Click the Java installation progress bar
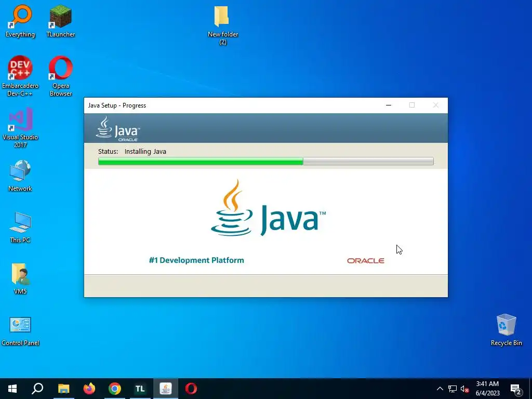 coord(265,161)
